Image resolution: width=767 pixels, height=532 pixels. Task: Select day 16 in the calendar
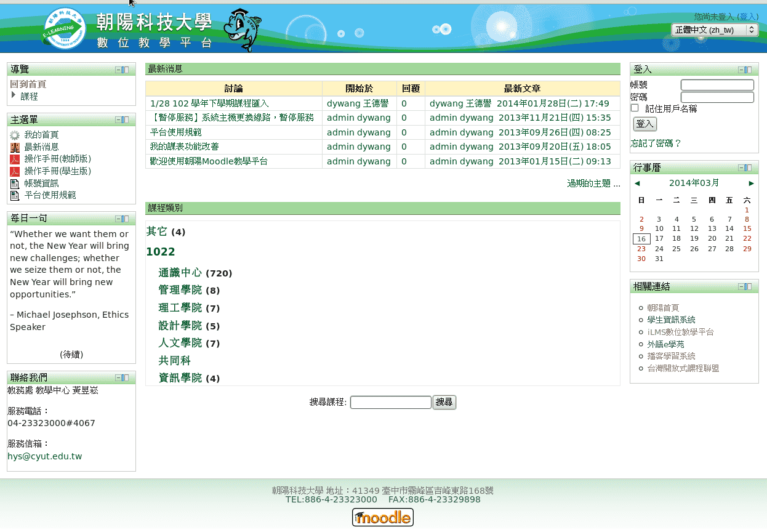641,239
